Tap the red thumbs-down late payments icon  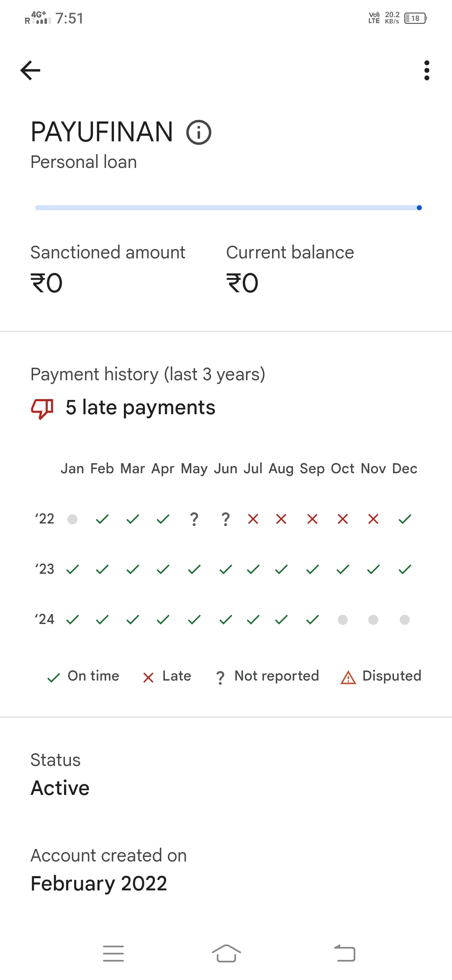pos(42,408)
